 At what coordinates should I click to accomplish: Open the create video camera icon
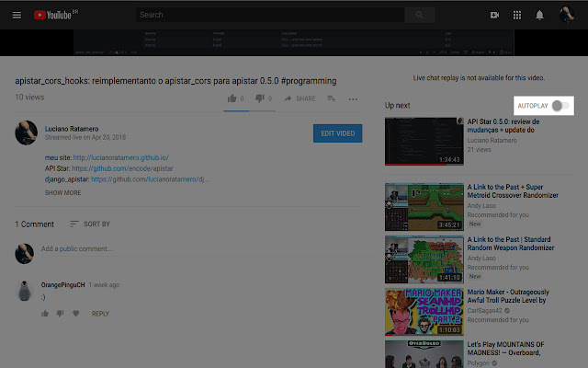coord(494,15)
